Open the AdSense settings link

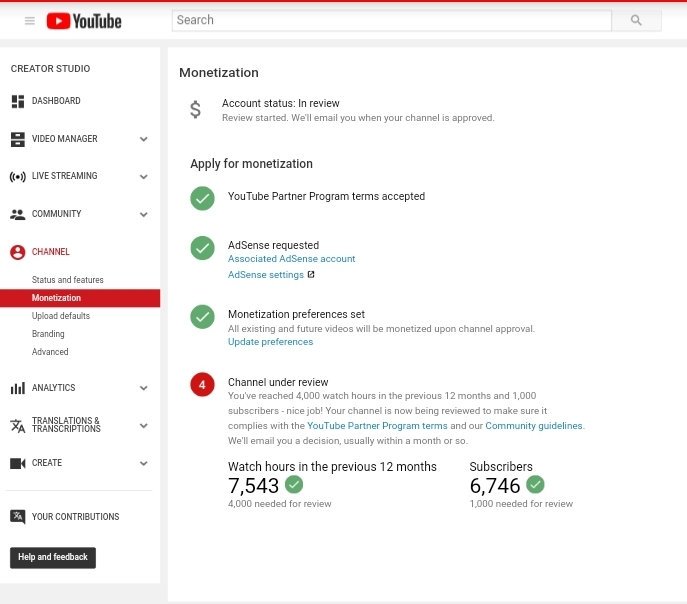(266, 275)
